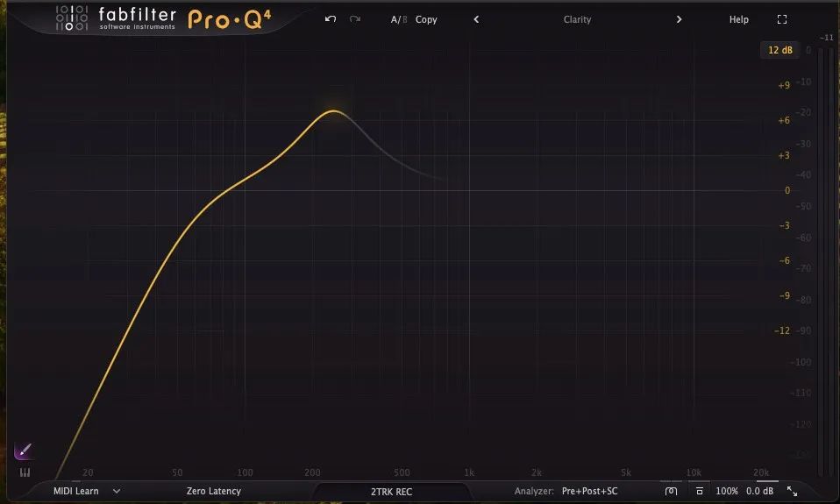Click the undo arrow icon
Image resolution: width=840 pixels, height=504 pixels.
(330, 19)
